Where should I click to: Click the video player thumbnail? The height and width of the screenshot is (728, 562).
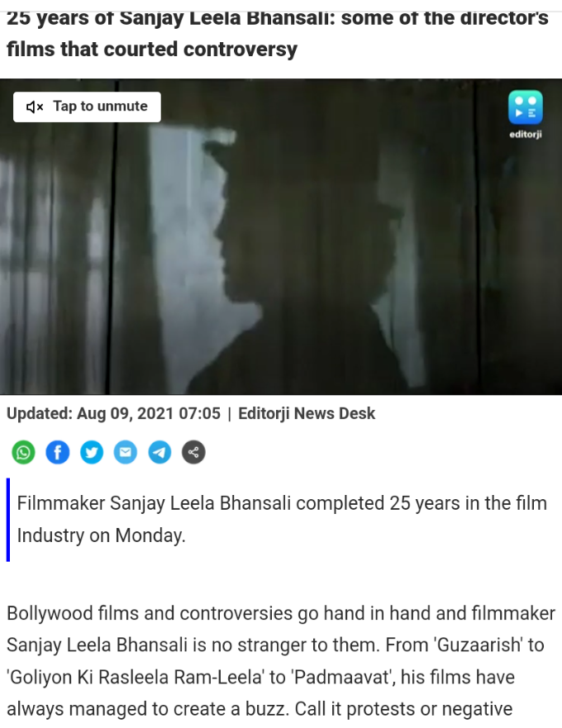tap(281, 237)
